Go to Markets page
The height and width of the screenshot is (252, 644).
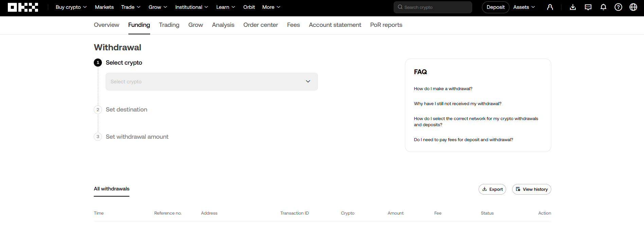[104, 7]
